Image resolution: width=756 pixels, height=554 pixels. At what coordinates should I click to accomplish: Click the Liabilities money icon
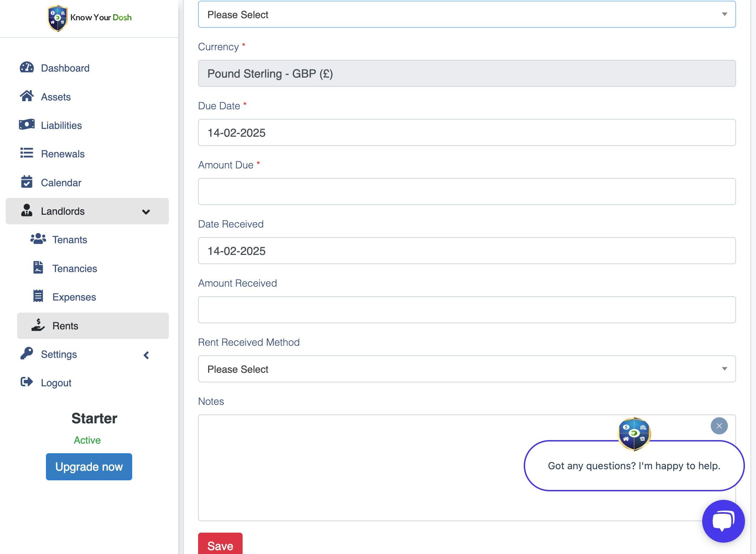[x=27, y=125]
